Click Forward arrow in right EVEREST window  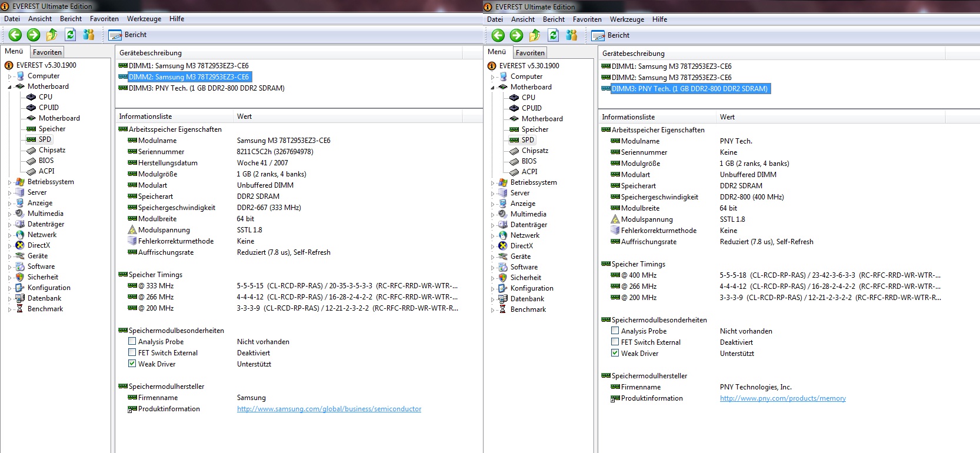516,35
